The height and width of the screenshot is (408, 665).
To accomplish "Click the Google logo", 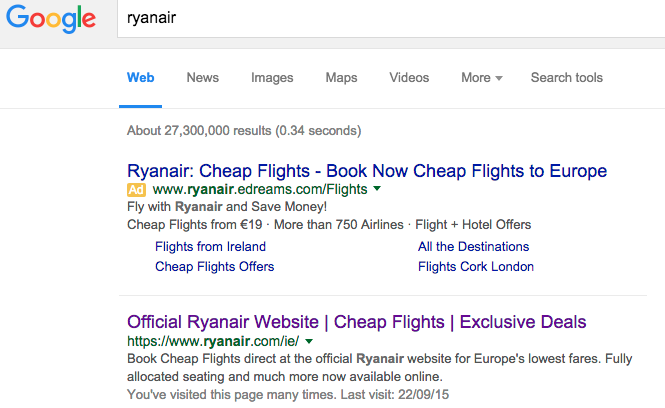I will (x=51, y=18).
